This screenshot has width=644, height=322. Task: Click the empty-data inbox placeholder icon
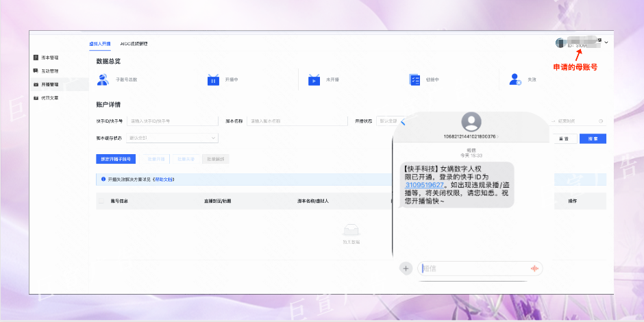tap(351, 230)
